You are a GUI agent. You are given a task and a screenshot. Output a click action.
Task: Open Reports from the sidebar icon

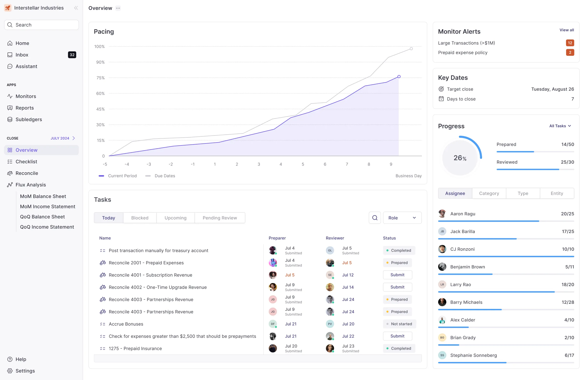[x=10, y=108]
